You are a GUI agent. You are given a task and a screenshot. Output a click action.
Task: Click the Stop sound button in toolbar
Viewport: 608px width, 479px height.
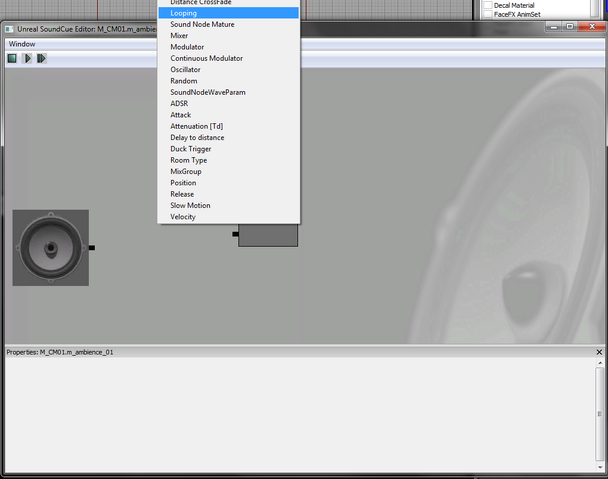click(x=12, y=59)
